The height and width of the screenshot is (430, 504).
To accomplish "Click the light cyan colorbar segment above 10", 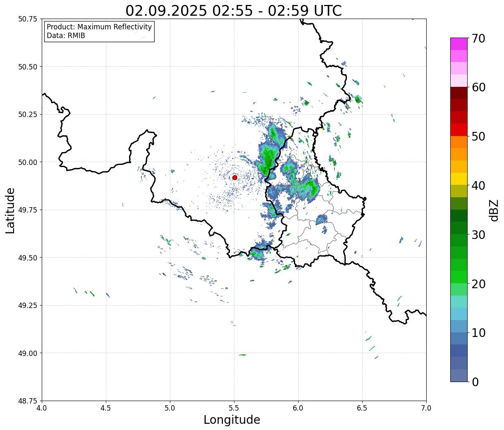I will pos(459,314).
